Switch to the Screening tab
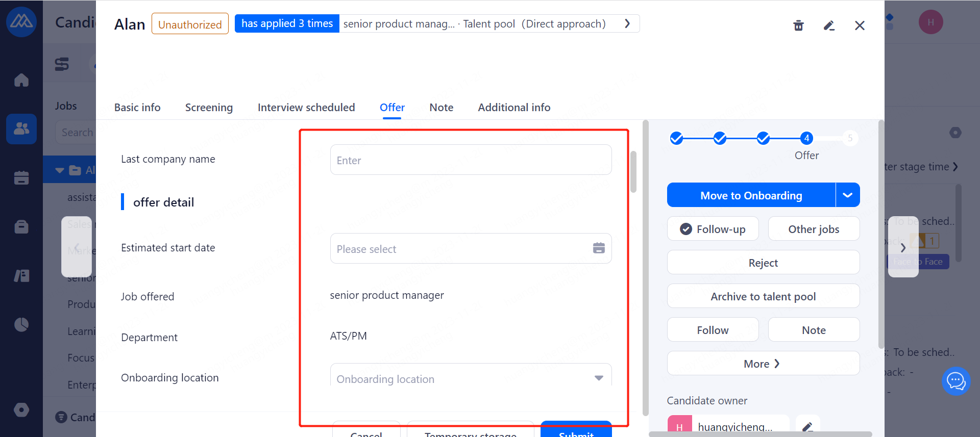 pyautogui.click(x=209, y=108)
